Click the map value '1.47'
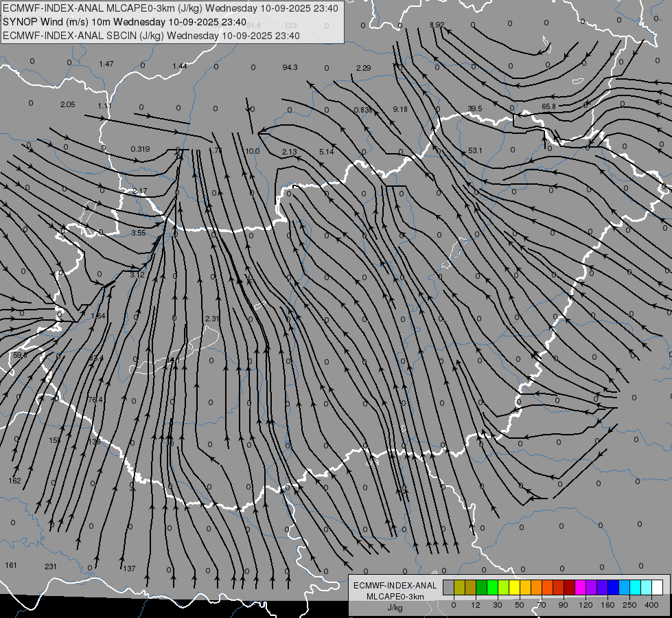This screenshot has height=618, width=672. tap(106, 64)
